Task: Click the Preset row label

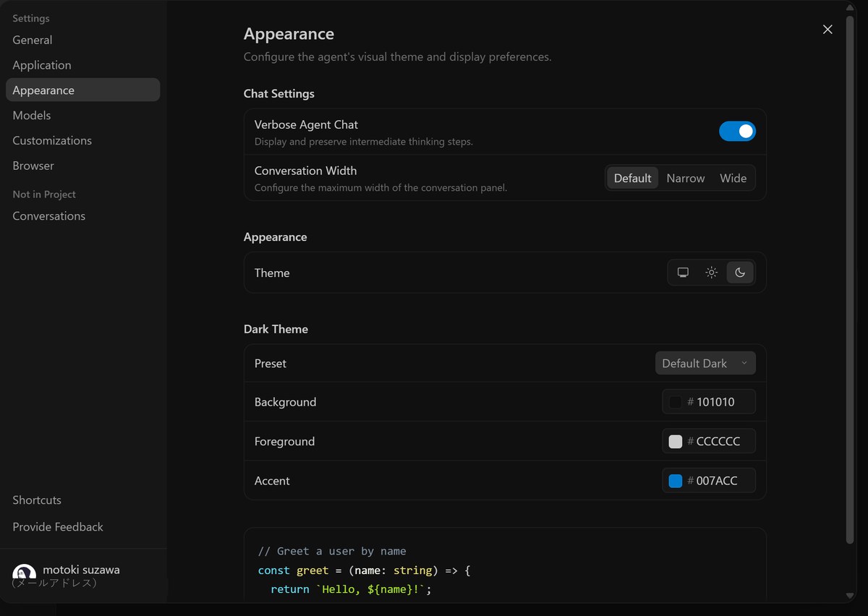Action: [271, 363]
